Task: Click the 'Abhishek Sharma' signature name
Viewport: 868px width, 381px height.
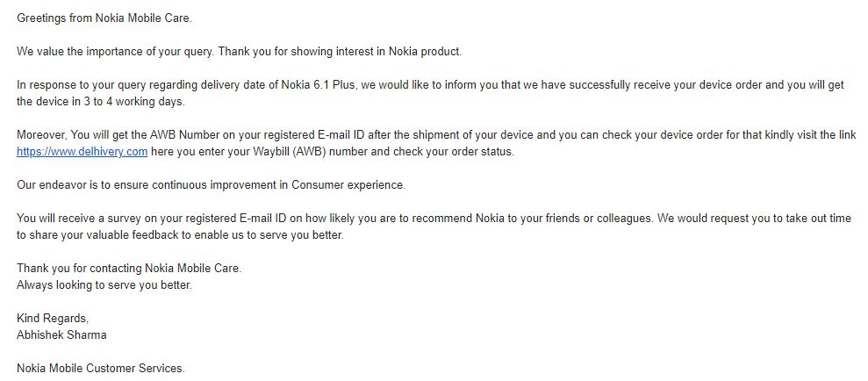Action: 61,335
